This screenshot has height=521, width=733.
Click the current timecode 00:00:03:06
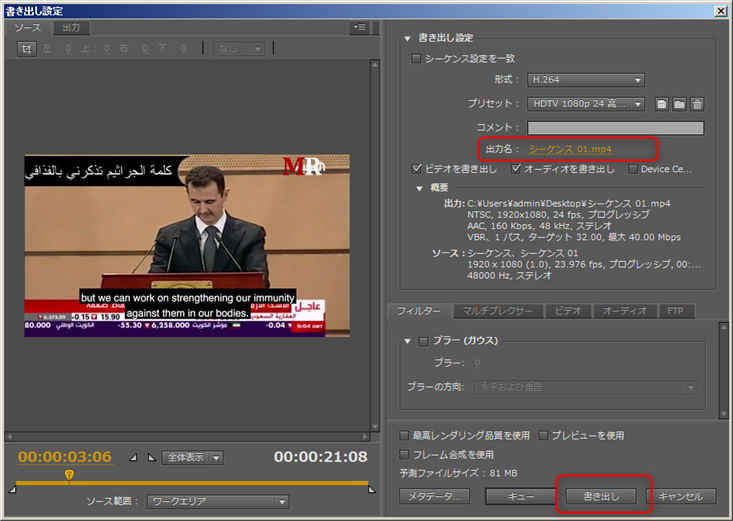[65, 456]
